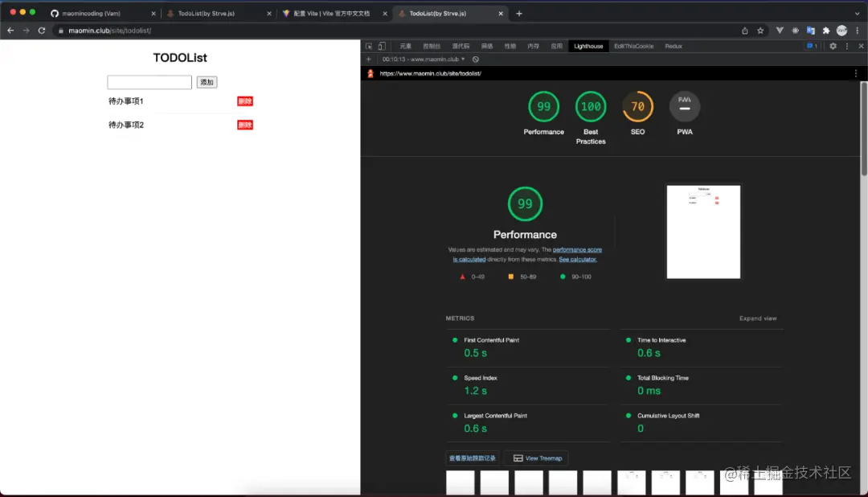Click the first filmstrip thumbnail at the bottom
The height and width of the screenshot is (497, 868).
point(460,483)
